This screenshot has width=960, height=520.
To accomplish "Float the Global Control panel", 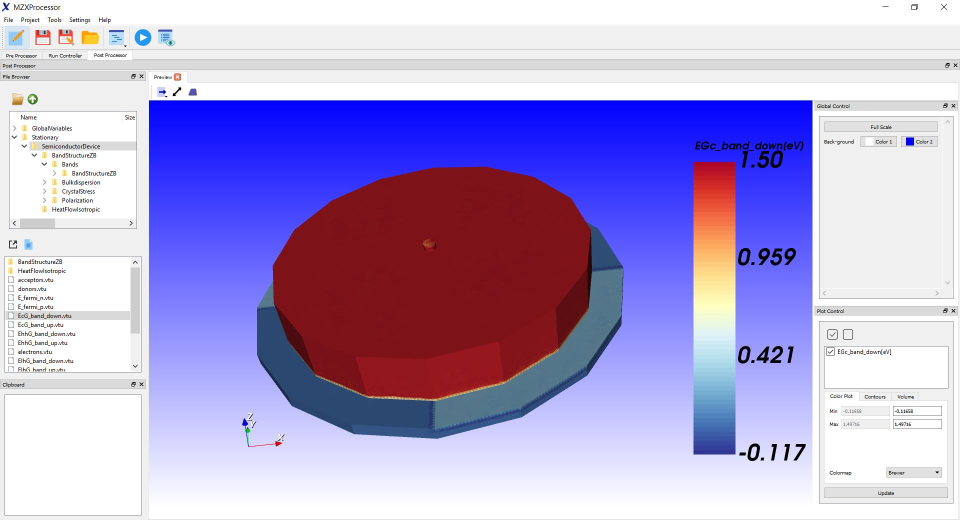I will coord(945,106).
